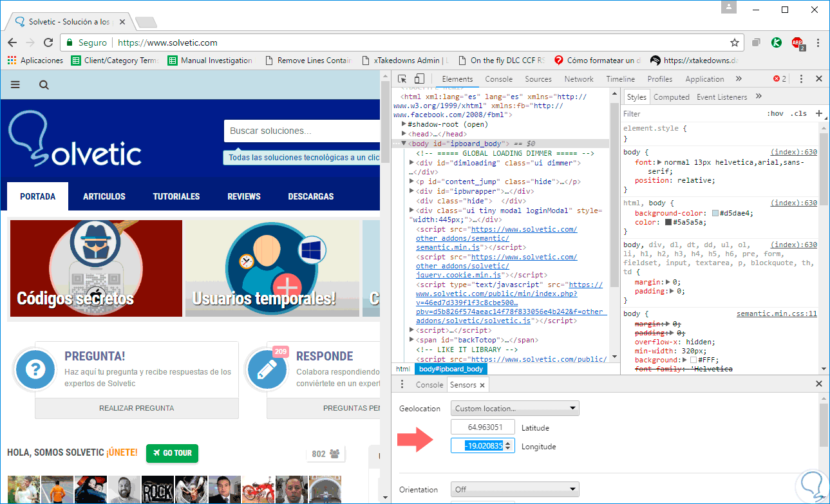The height and width of the screenshot is (504, 830).
Task: Click the magnifier search icon on Solvetic header
Action: (x=44, y=84)
